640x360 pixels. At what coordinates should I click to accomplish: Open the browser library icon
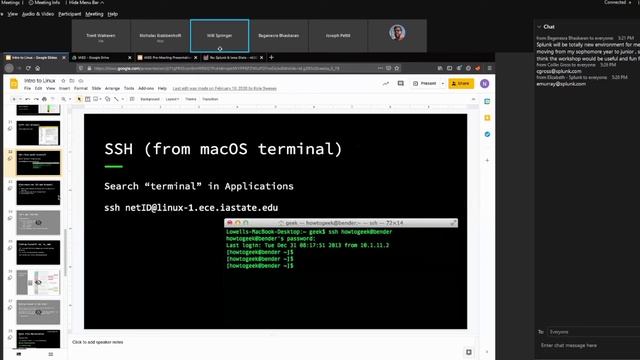point(440,68)
